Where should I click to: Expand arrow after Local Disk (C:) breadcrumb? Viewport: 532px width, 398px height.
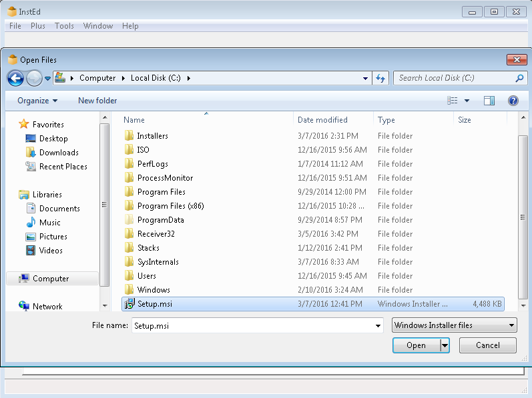pos(189,78)
